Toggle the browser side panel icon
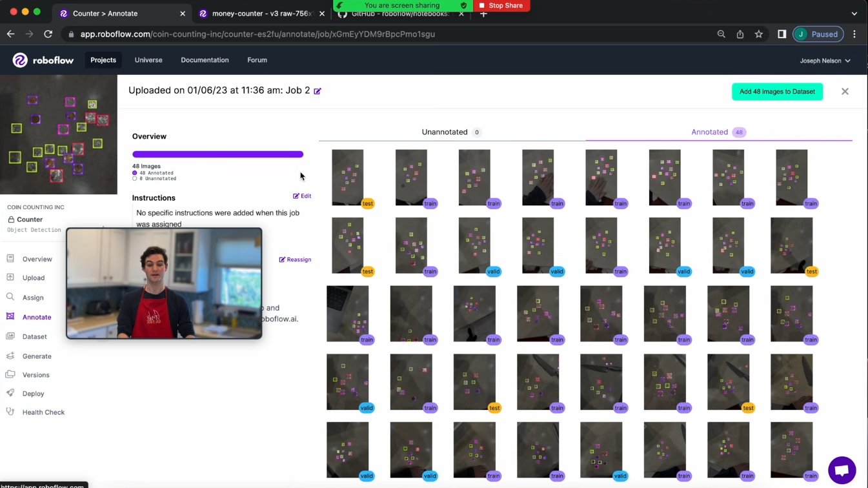The width and height of the screenshot is (868, 488). coord(782,34)
